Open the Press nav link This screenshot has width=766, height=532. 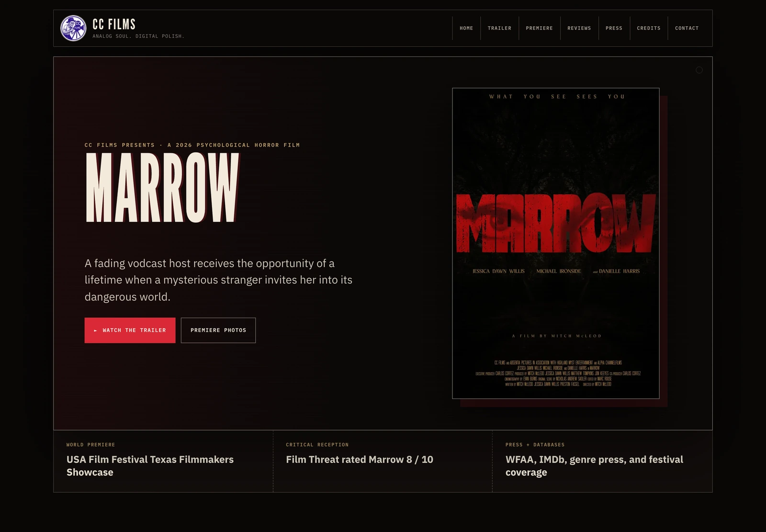click(614, 28)
